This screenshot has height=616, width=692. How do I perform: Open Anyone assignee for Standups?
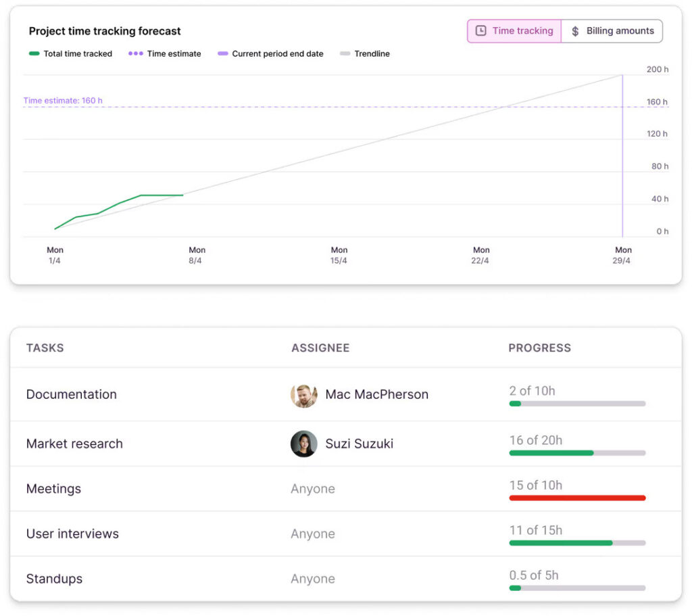tap(312, 579)
